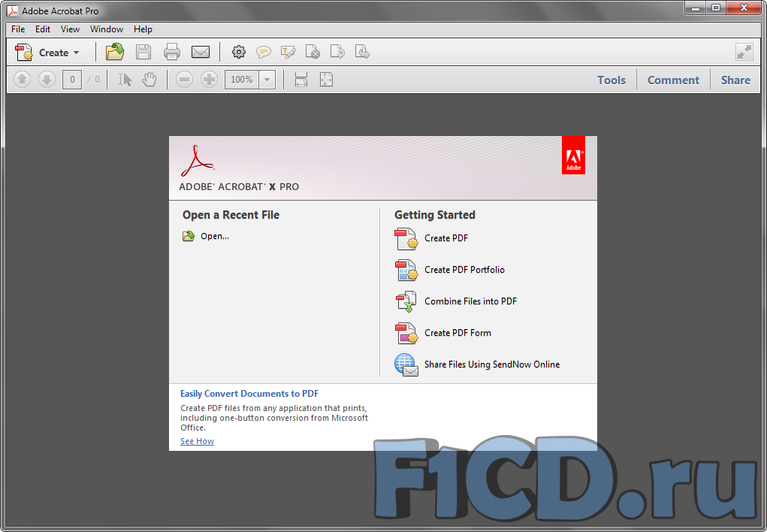Click the sticky note comment icon
767x532 pixels.
click(x=263, y=52)
